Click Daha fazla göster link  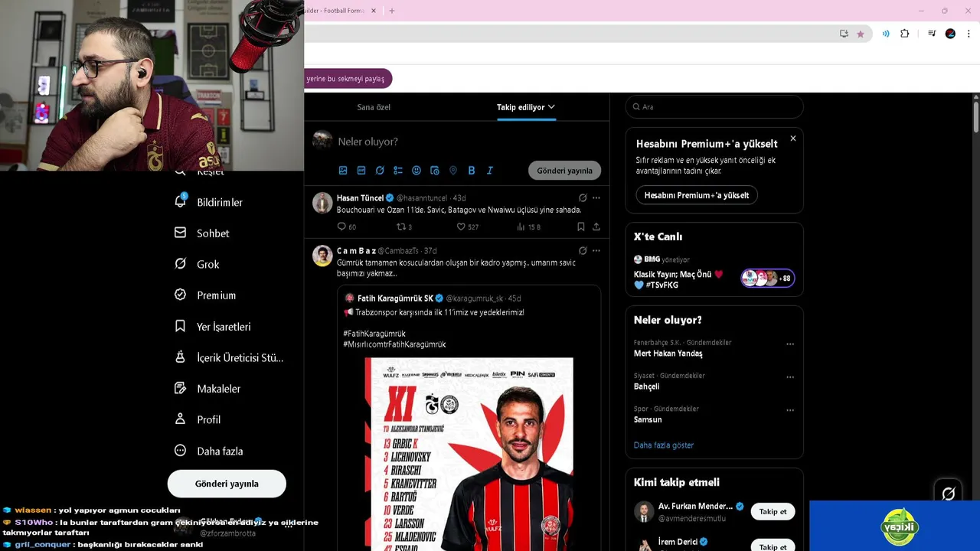coord(663,445)
